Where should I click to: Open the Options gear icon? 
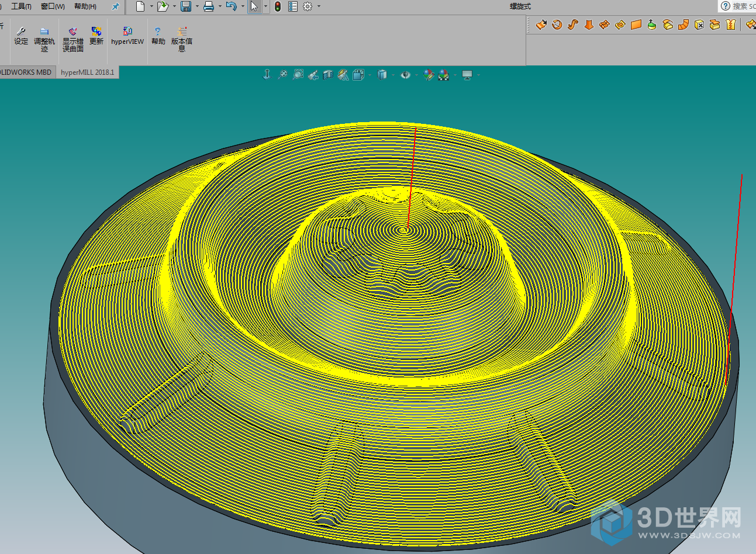308,6
